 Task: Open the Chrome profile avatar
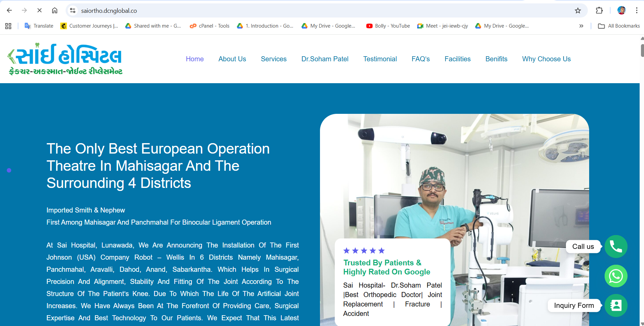[x=621, y=10]
